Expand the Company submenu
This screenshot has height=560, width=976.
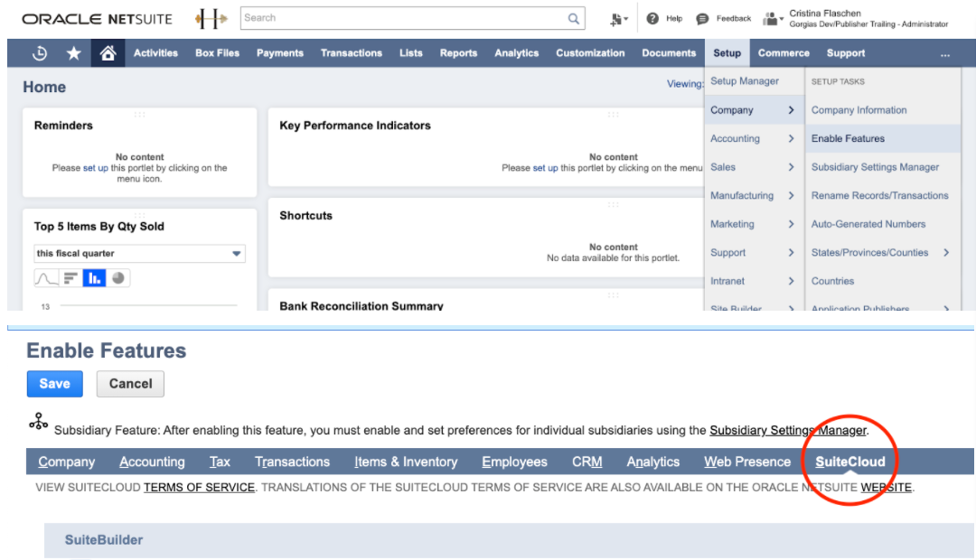754,110
